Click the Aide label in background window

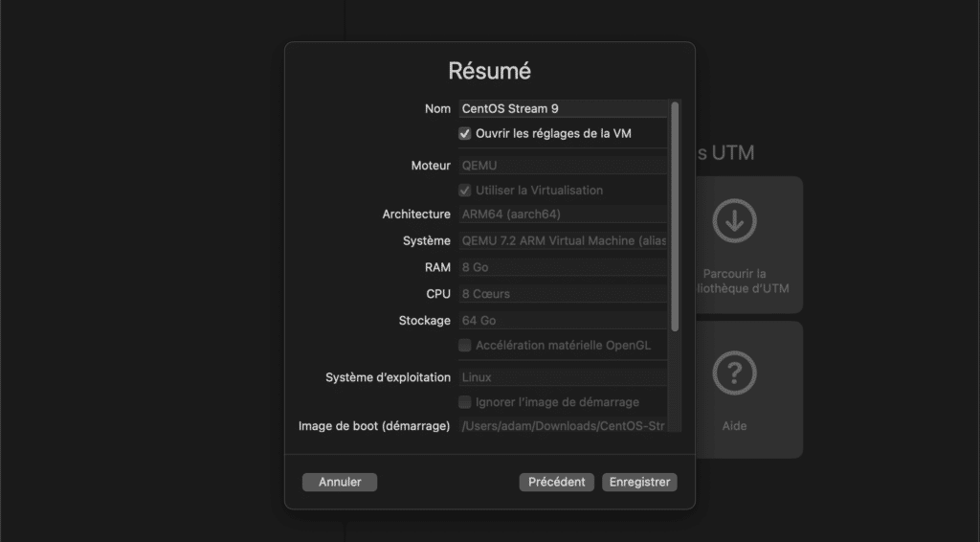click(734, 426)
